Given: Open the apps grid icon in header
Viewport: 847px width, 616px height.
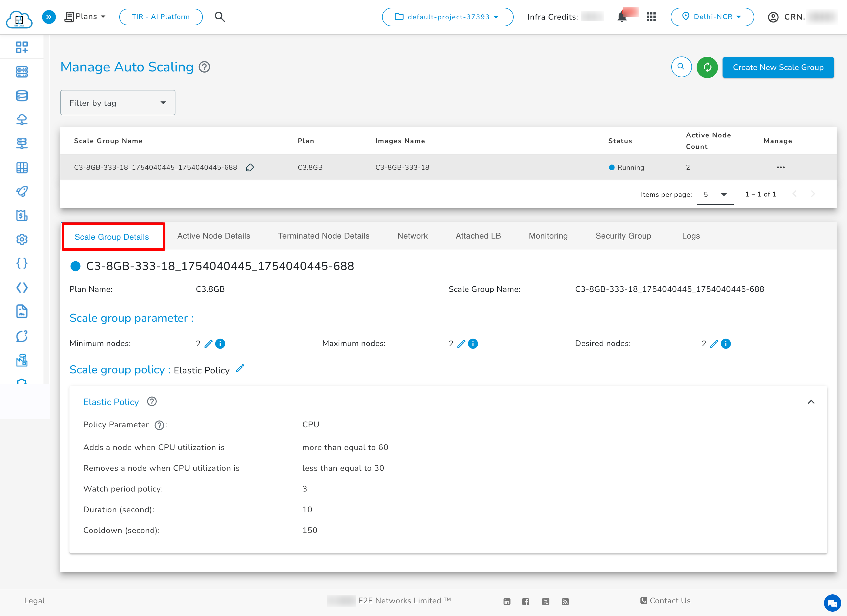Looking at the screenshot, I should pyautogui.click(x=651, y=17).
